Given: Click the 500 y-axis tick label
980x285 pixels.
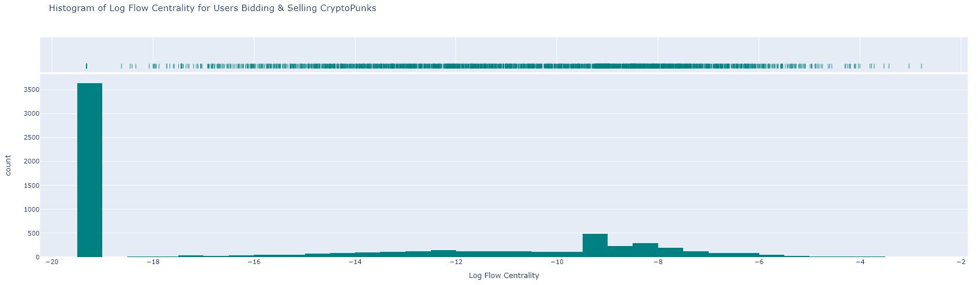Looking at the screenshot, I should click(34, 233).
